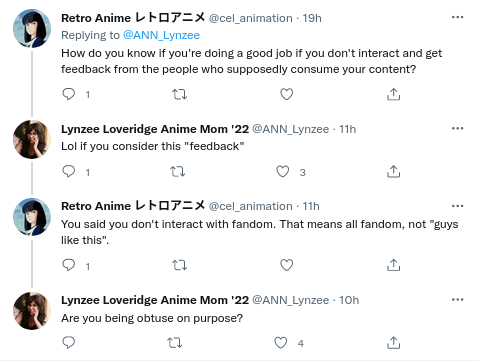Retweet the 19h Retro Anime tweet

pos(179,95)
